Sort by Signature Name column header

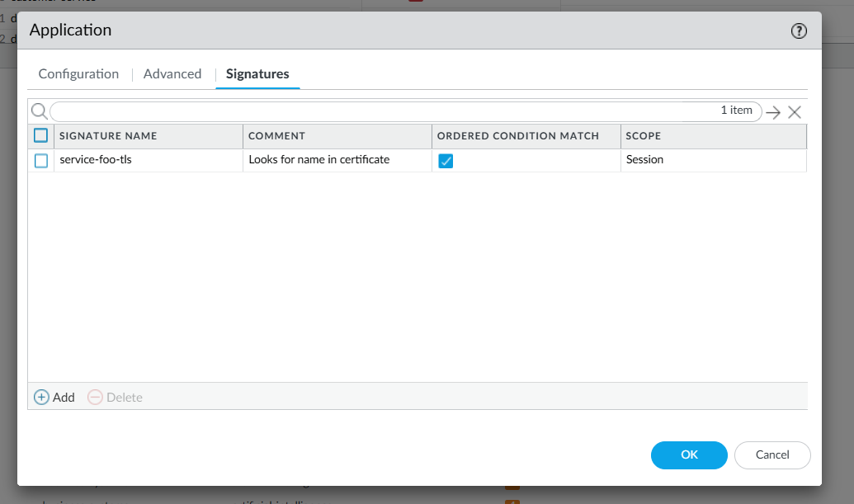[108, 136]
